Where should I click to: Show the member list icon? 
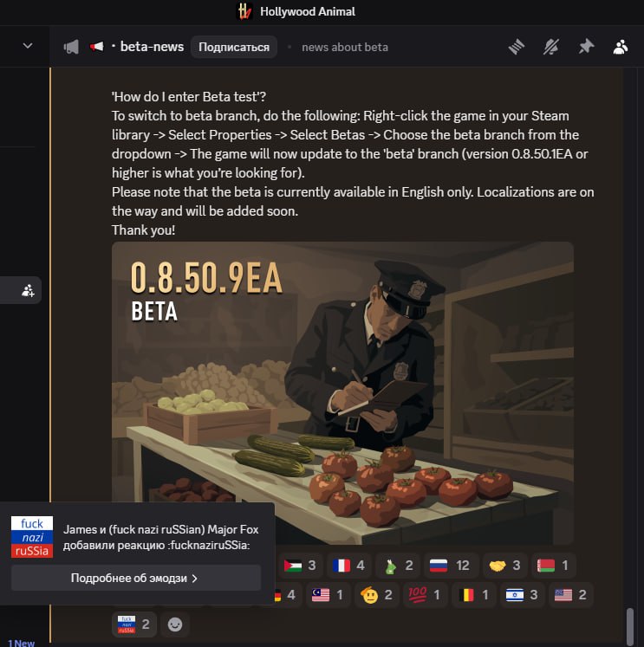click(x=621, y=47)
